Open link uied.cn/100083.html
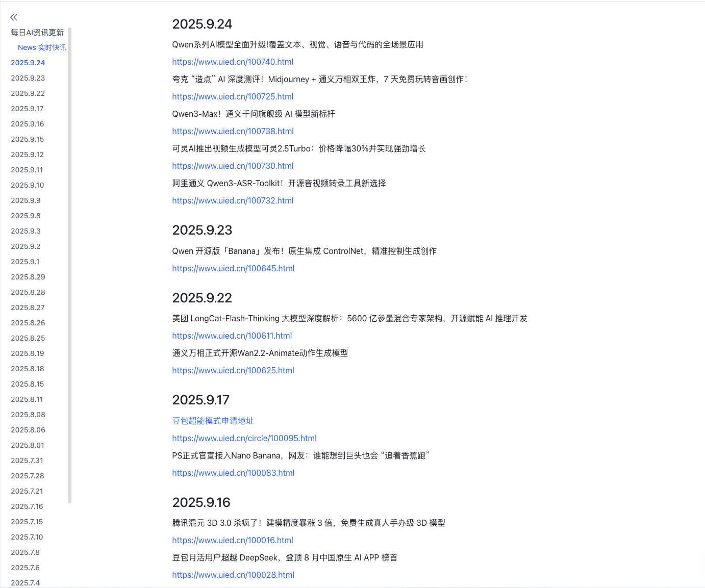Screen dimensions: 705x588 [233, 473]
